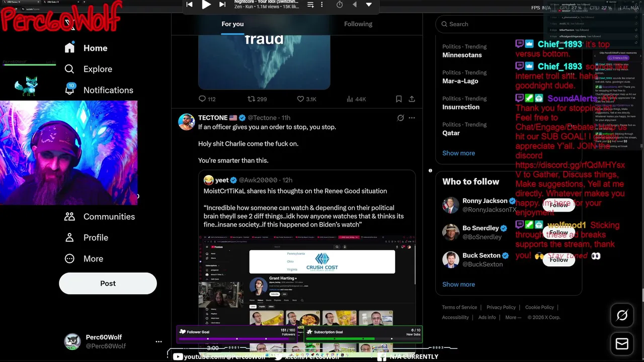The height and width of the screenshot is (362, 644).
Task: Click the discord.gg link in chat overlay
Action: [570, 169]
